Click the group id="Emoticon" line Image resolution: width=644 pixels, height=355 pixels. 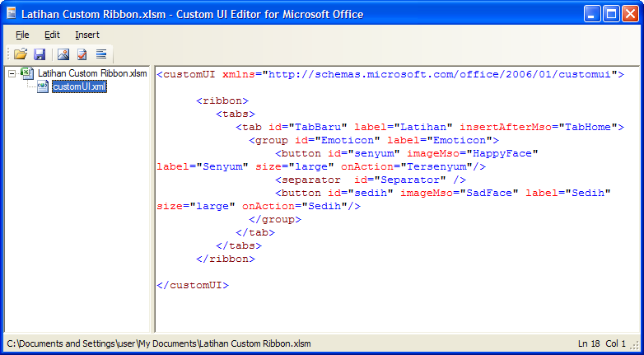(374, 140)
